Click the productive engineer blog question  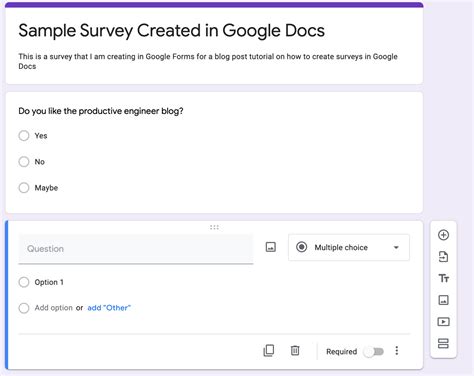point(101,111)
